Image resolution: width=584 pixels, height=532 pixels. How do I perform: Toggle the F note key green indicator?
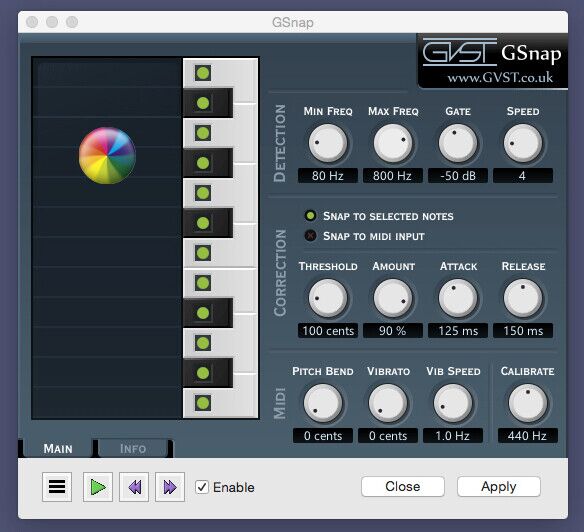pyautogui.click(x=203, y=253)
